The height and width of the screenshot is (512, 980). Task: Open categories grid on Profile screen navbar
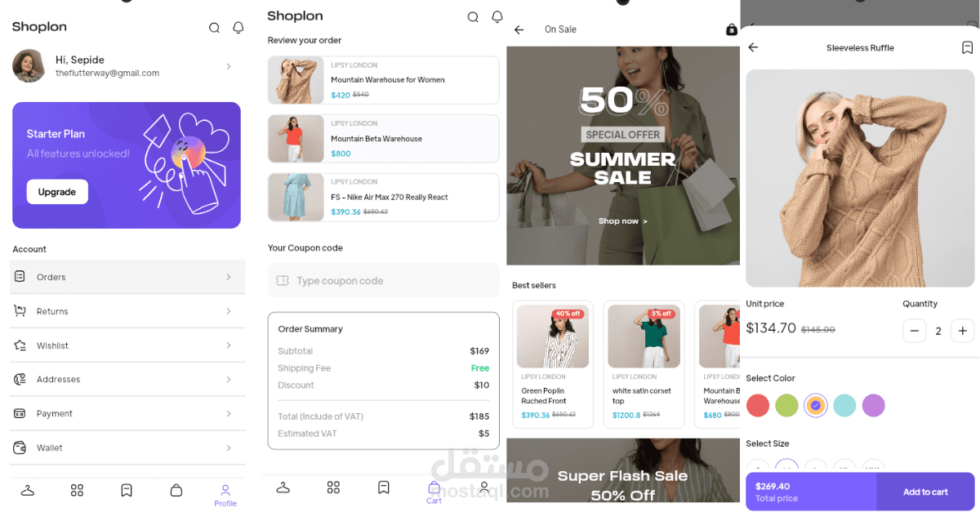point(77,490)
